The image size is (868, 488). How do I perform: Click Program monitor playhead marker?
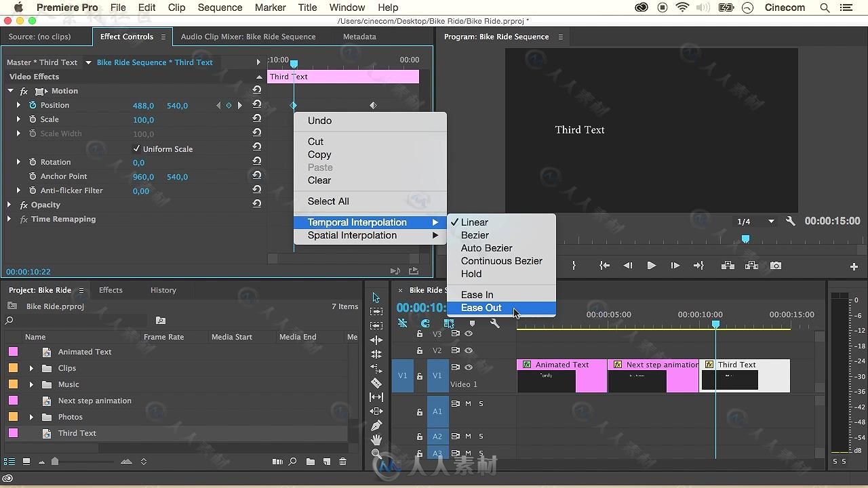coord(745,239)
